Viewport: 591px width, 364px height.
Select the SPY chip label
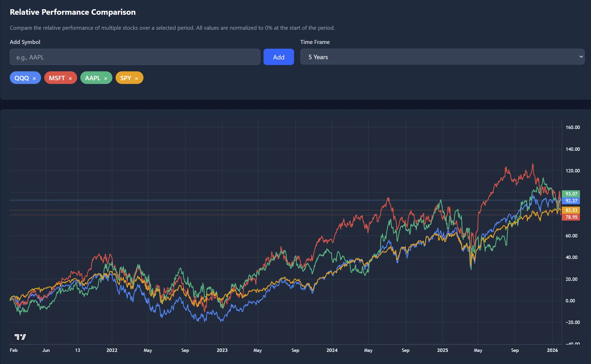[x=126, y=78]
